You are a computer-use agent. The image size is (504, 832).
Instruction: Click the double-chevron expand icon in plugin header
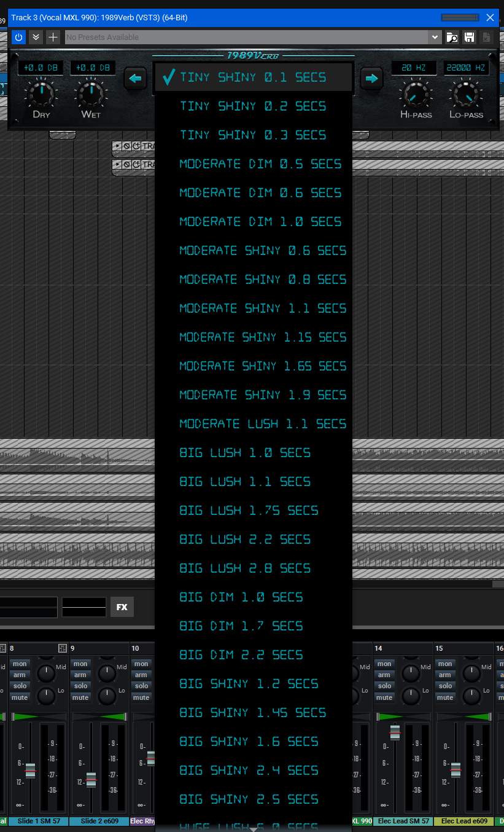point(36,37)
